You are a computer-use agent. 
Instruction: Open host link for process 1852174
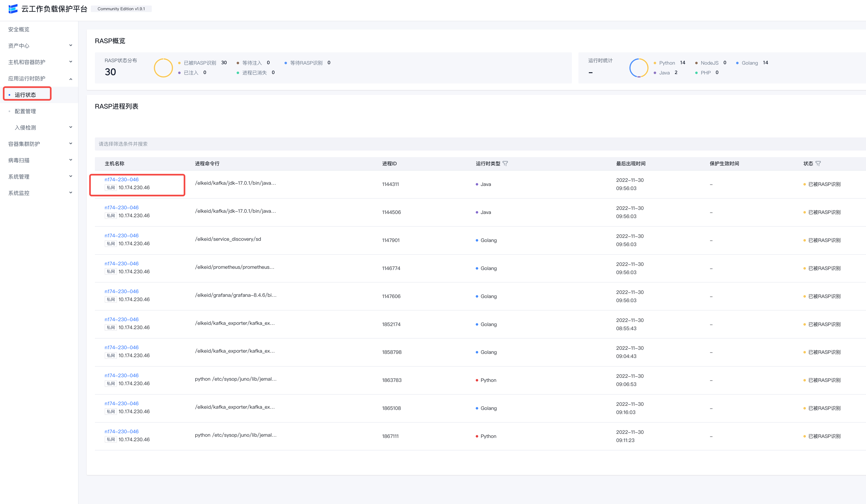(122, 319)
